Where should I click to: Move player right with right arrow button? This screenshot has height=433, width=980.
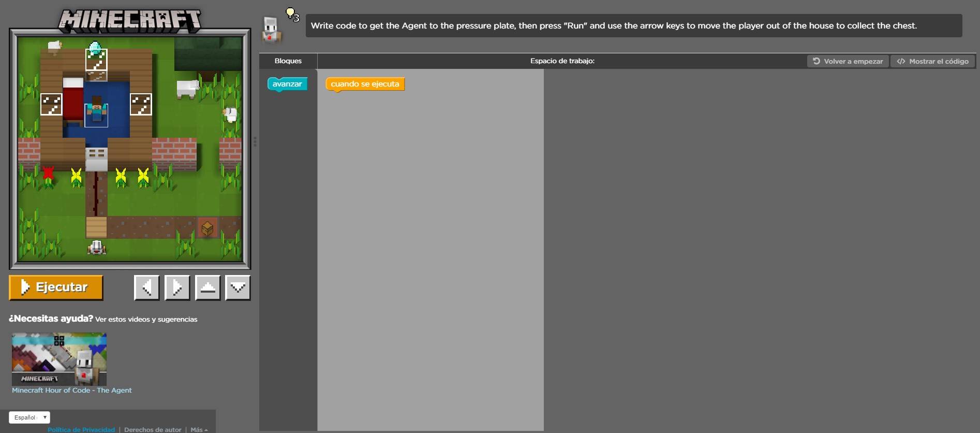tap(177, 287)
